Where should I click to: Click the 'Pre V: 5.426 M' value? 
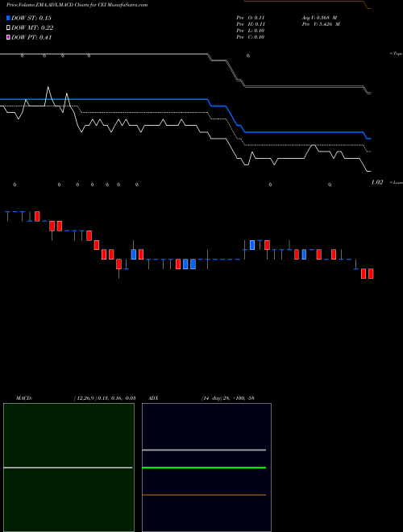click(321, 24)
